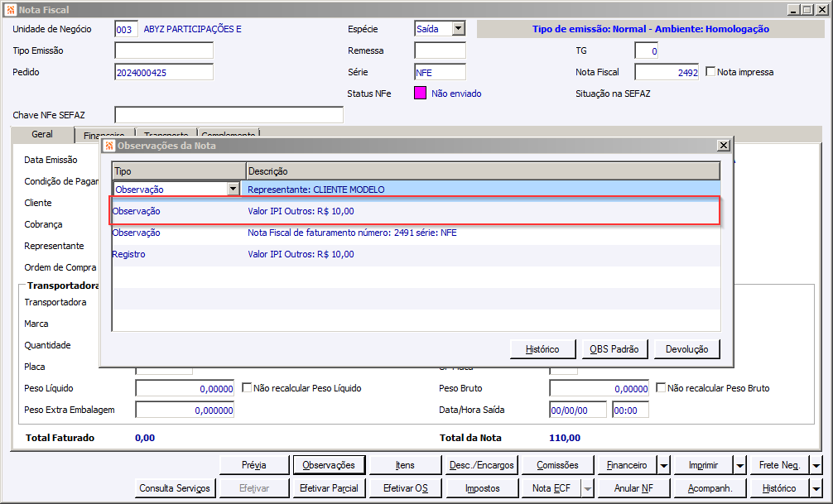Switch to the Geral tab
Screen dimensions: 833x504
point(42,134)
